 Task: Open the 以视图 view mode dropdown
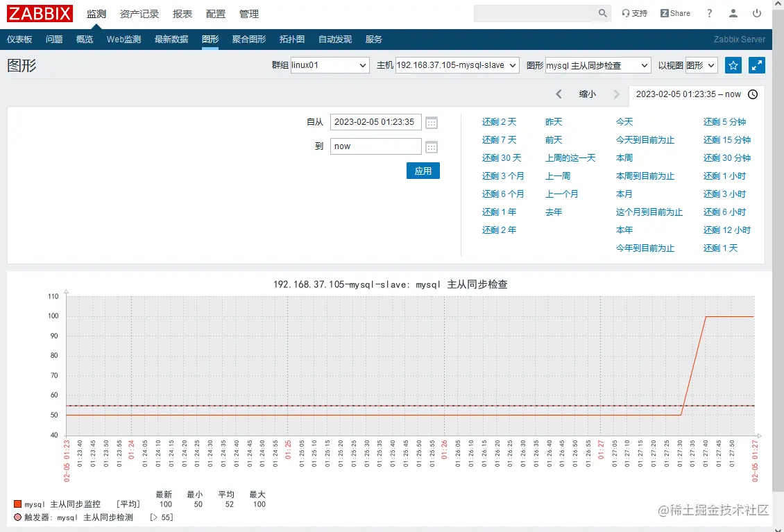(x=701, y=65)
